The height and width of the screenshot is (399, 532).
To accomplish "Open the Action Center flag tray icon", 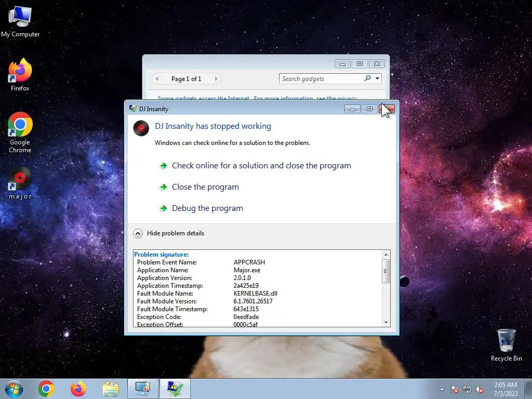I will [455, 389].
